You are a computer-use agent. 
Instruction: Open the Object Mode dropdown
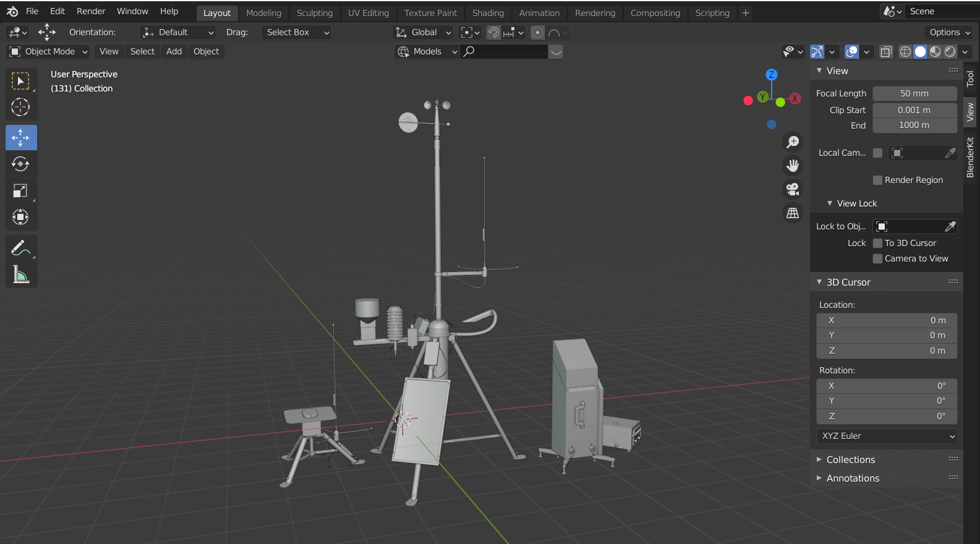pos(48,51)
